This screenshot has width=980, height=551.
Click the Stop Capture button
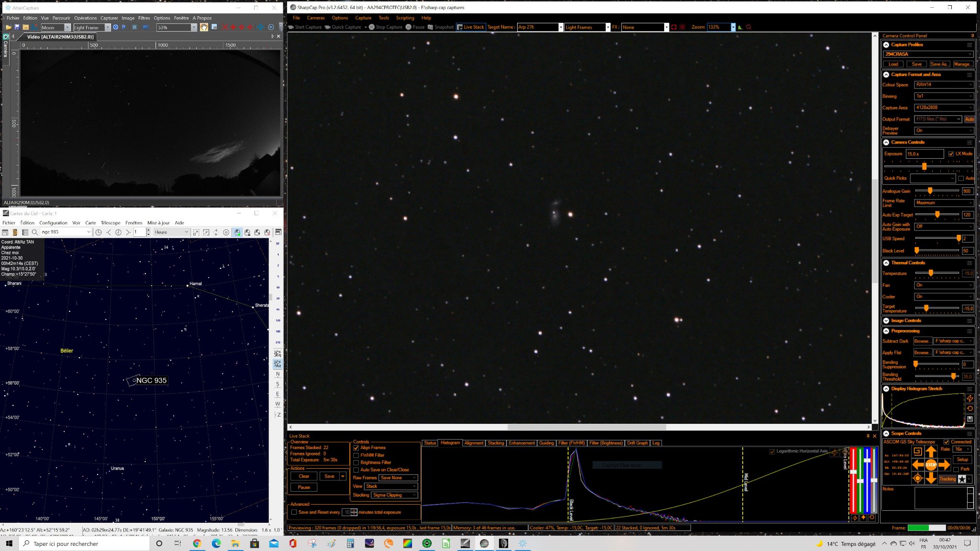(x=385, y=27)
